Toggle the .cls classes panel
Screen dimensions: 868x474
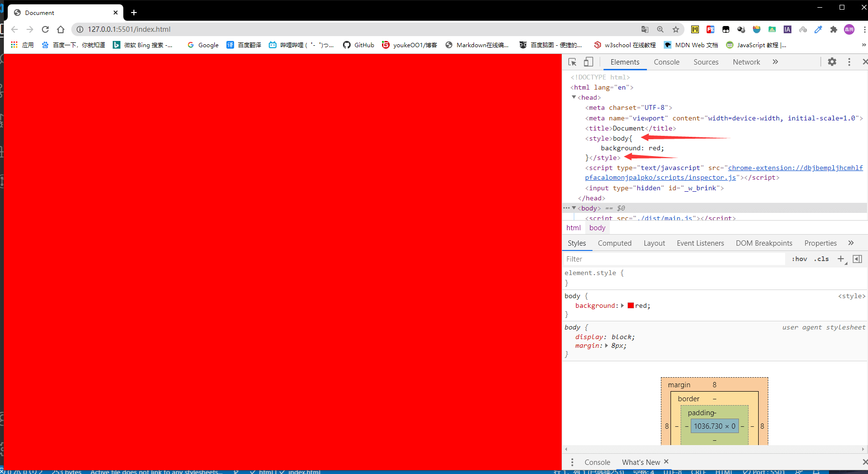pos(821,259)
